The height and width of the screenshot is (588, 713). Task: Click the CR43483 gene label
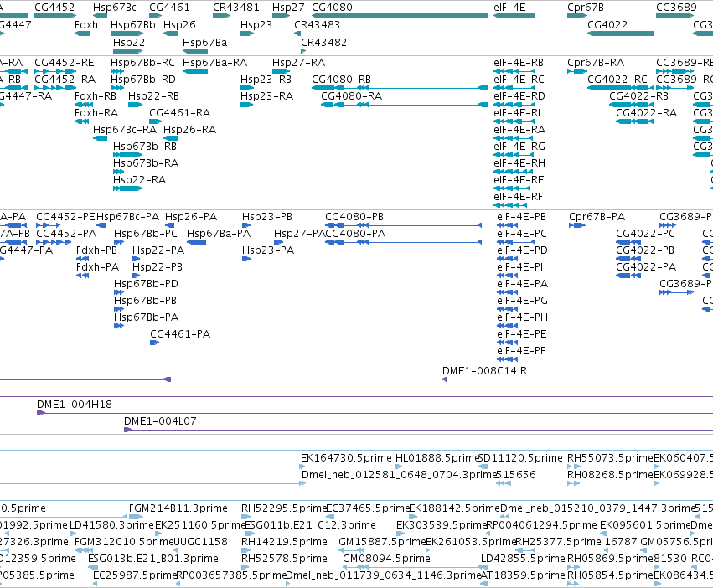click(x=317, y=24)
